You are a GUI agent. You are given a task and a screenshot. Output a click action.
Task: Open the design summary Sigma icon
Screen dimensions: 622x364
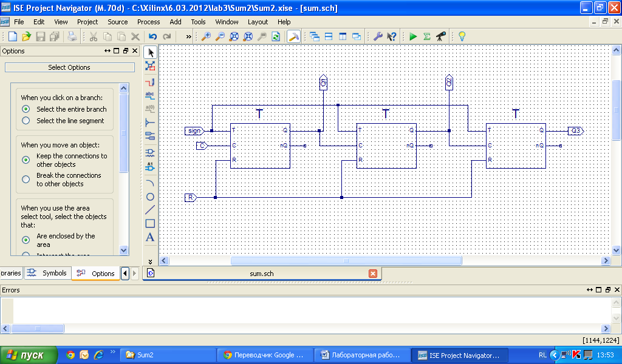tap(427, 36)
